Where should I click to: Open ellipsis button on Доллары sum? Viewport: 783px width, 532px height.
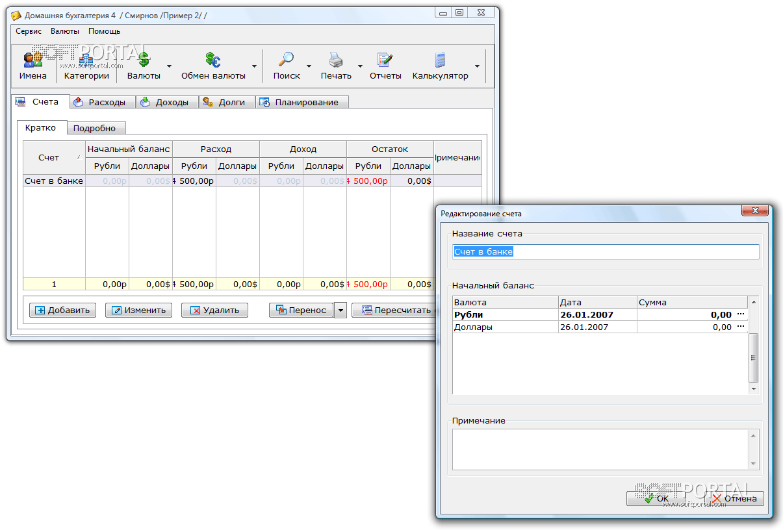pyautogui.click(x=741, y=327)
